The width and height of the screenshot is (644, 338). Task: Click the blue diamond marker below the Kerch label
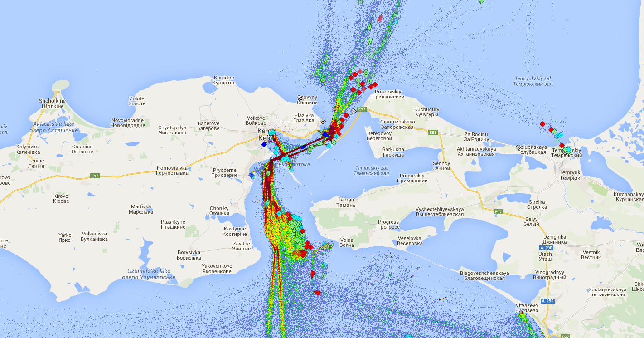tap(264, 144)
